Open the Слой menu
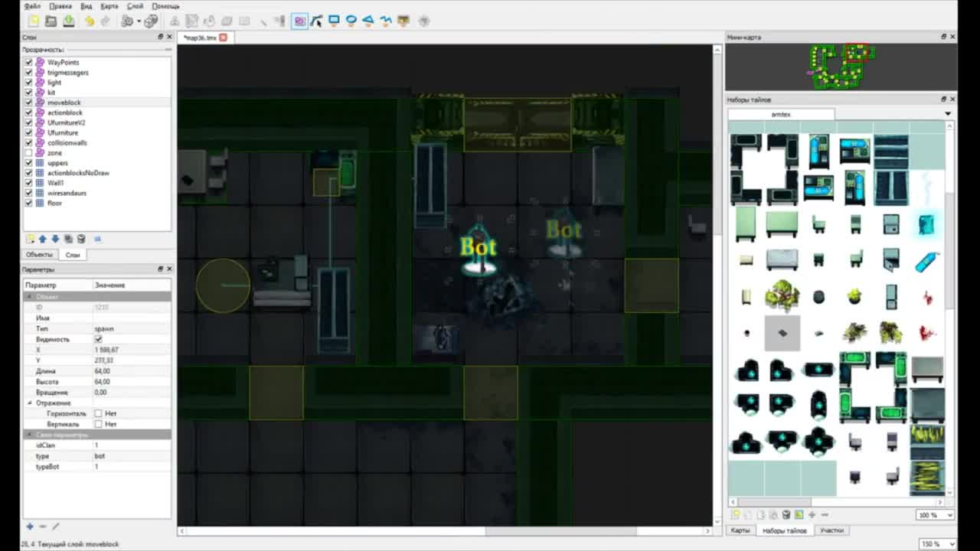980x551 pixels. (x=135, y=6)
